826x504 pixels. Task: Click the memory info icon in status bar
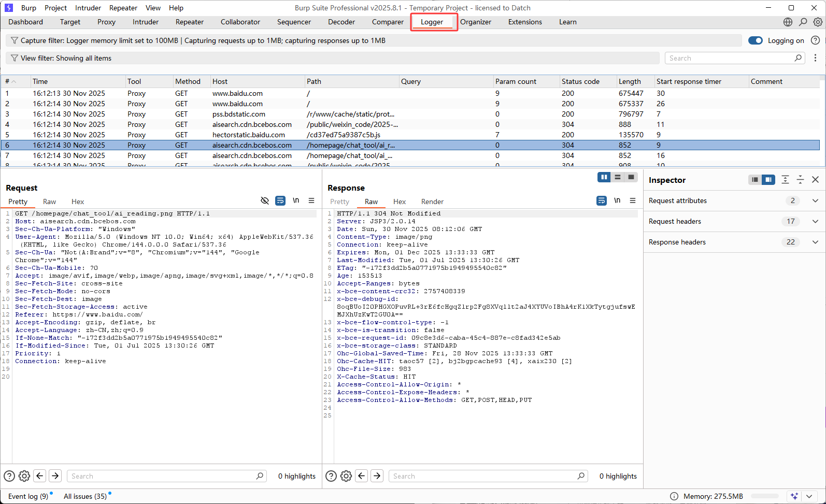674,496
